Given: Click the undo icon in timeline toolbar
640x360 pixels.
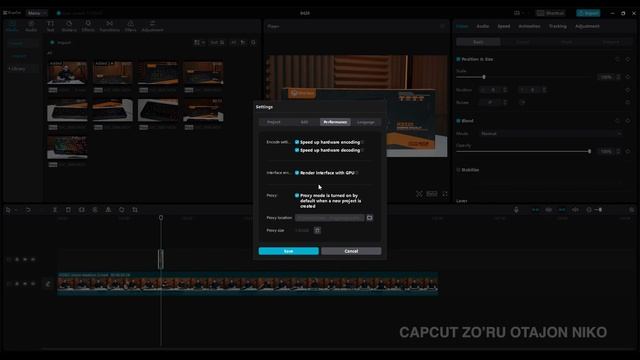Looking at the screenshot, I should pyautogui.click(x=28, y=210).
